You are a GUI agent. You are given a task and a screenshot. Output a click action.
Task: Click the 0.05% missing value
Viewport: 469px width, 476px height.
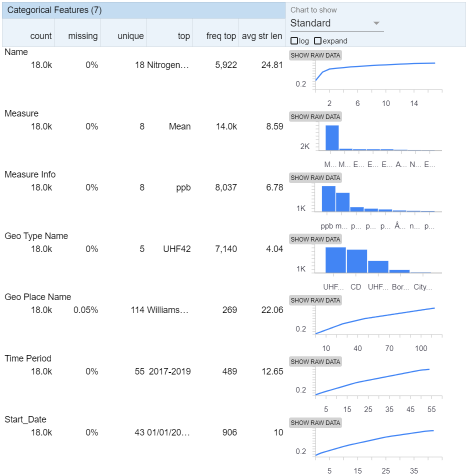coord(85,310)
